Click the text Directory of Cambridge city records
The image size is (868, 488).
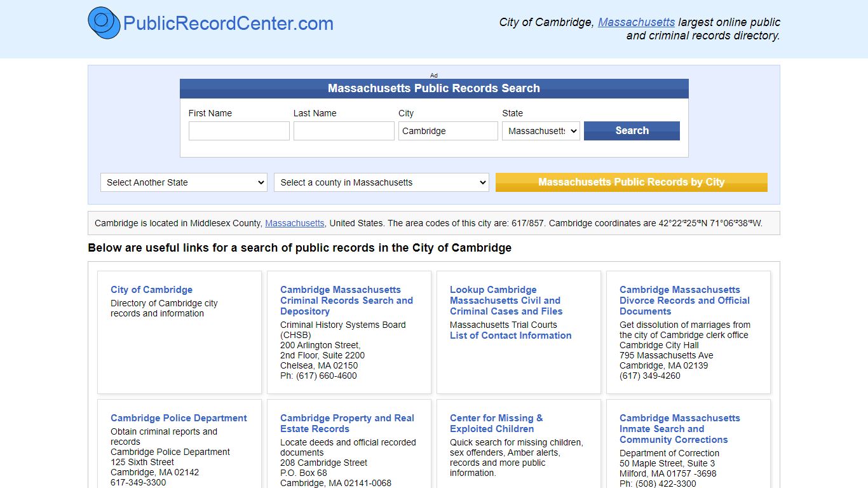coord(164,308)
